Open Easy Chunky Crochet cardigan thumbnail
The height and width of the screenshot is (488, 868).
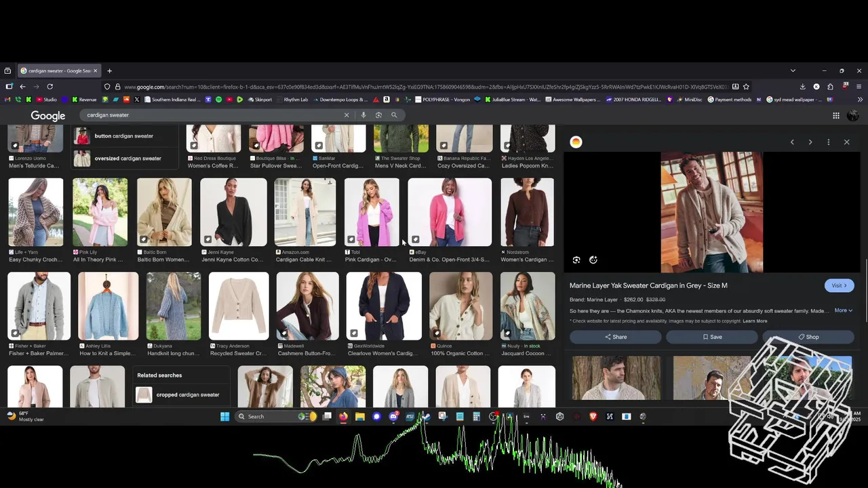[36, 212]
